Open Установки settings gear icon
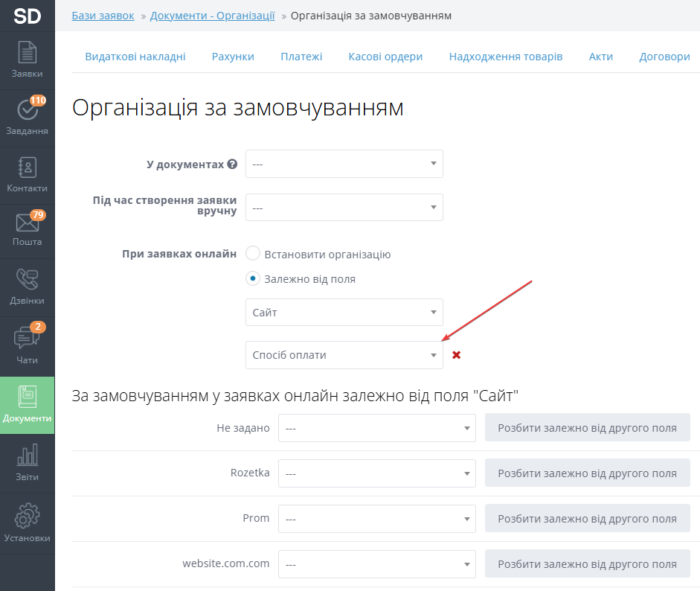 coord(27,523)
